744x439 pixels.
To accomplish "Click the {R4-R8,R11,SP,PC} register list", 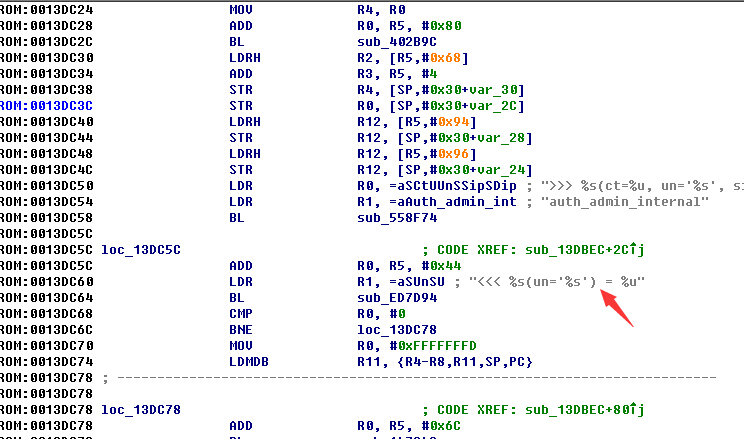I will pos(465,362).
